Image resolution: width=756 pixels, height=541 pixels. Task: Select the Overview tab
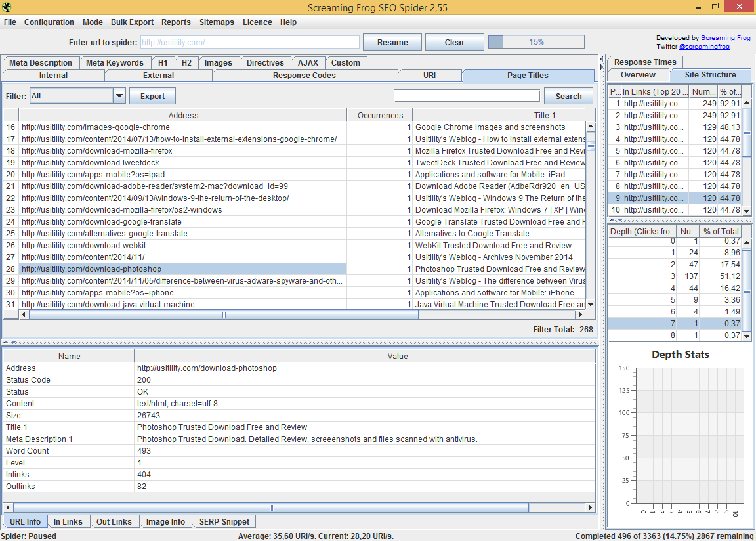click(638, 75)
